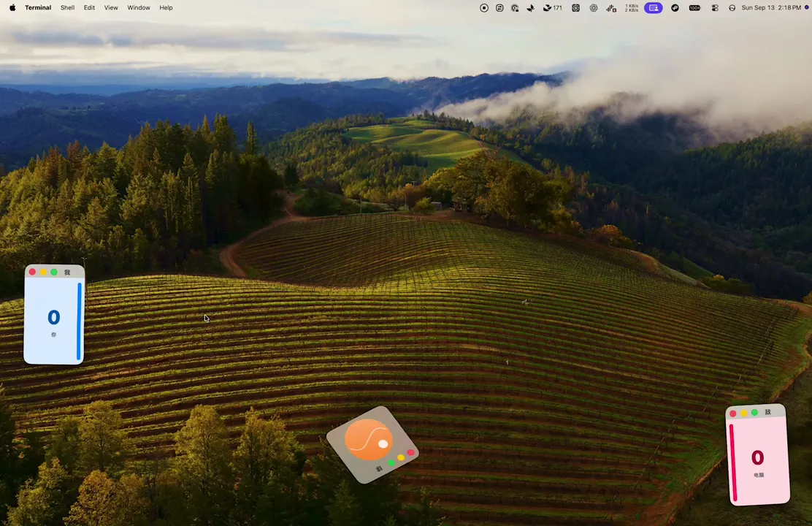Click the network speed KB/s indicator

(x=631, y=8)
